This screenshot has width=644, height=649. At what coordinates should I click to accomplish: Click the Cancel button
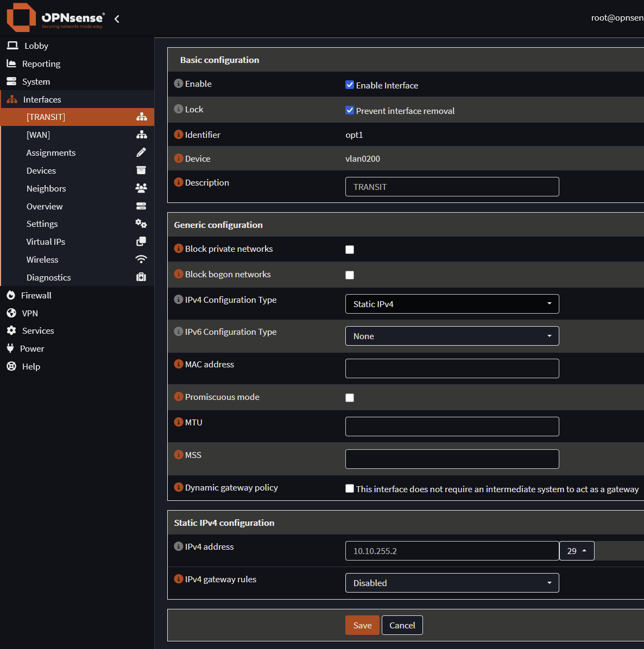click(x=402, y=625)
